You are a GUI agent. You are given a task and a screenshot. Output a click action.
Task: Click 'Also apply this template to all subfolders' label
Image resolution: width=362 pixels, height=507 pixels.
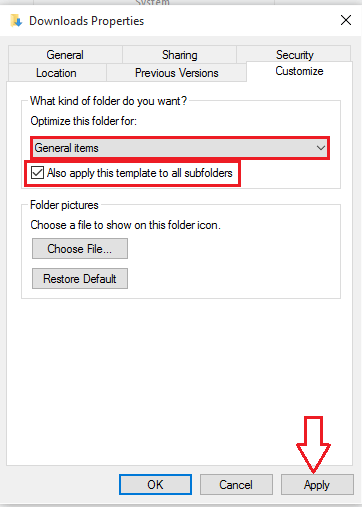click(140, 173)
